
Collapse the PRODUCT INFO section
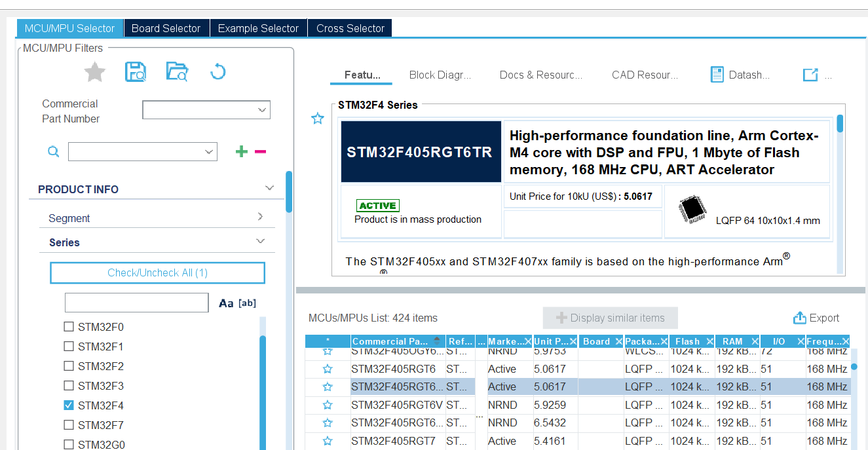(269, 189)
